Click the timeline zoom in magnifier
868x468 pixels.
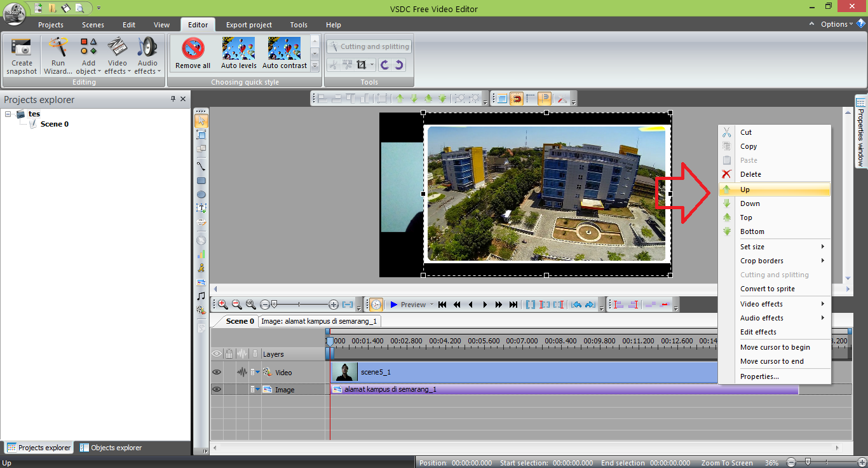pyautogui.click(x=223, y=305)
